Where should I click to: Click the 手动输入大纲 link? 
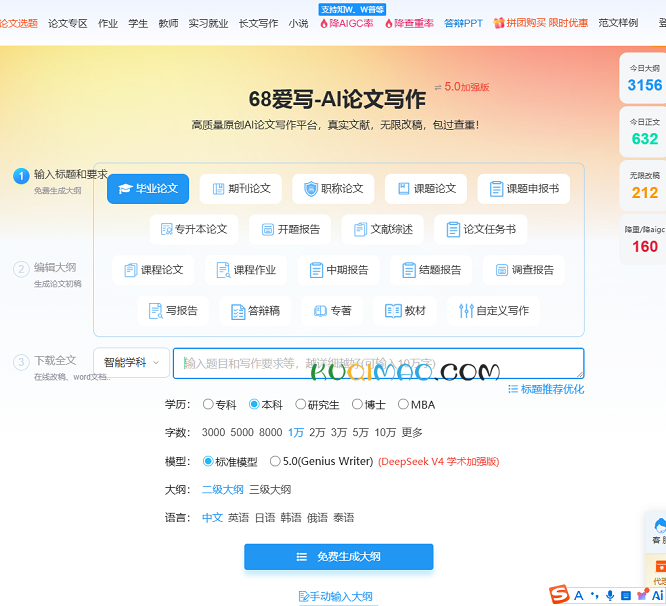pos(336,597)
